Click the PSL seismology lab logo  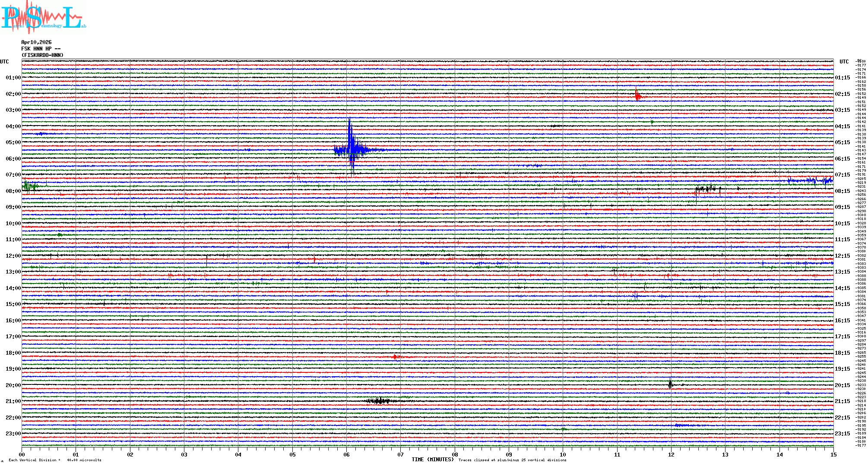[43, 17]
